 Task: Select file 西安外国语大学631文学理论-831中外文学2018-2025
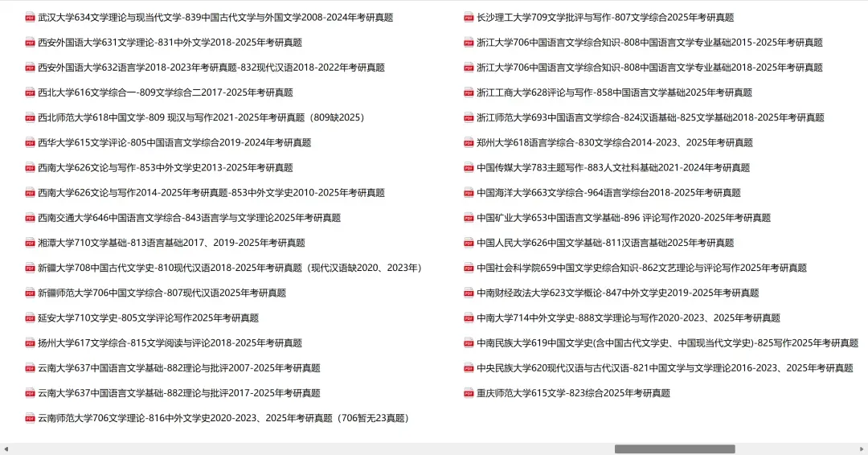(x=170, y=43)
